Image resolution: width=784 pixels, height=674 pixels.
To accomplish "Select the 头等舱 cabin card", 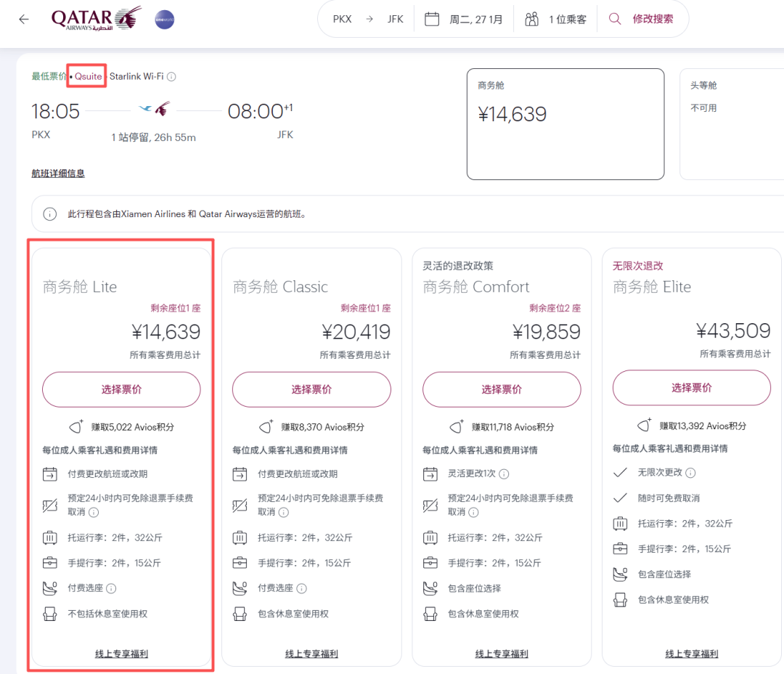I will [x=731, y=123].
